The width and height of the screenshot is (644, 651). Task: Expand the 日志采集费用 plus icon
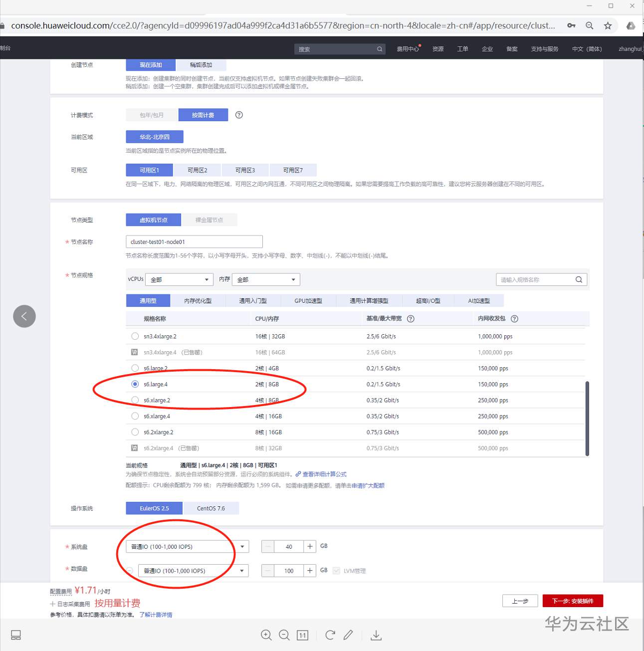tap(53, 604)
